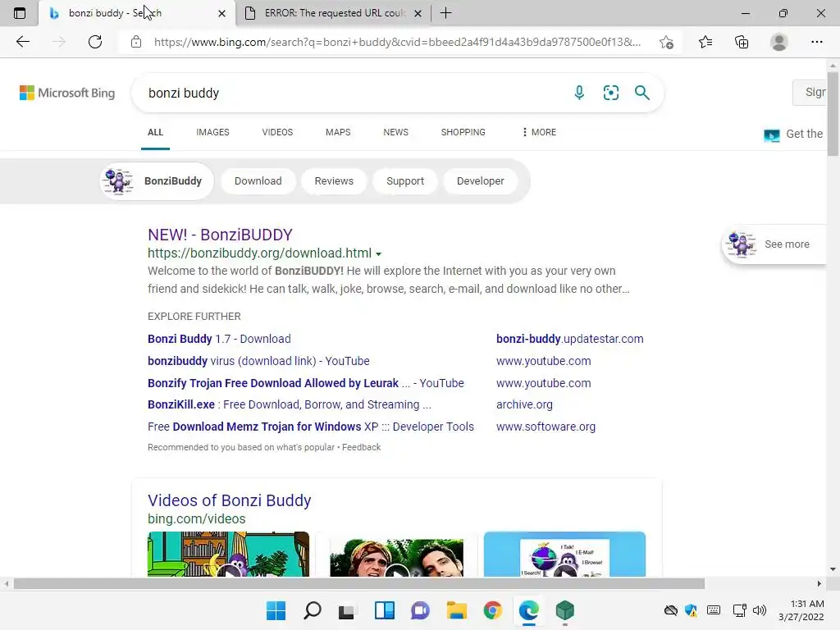Click the volume speaker tray icon

coord(760,610)
